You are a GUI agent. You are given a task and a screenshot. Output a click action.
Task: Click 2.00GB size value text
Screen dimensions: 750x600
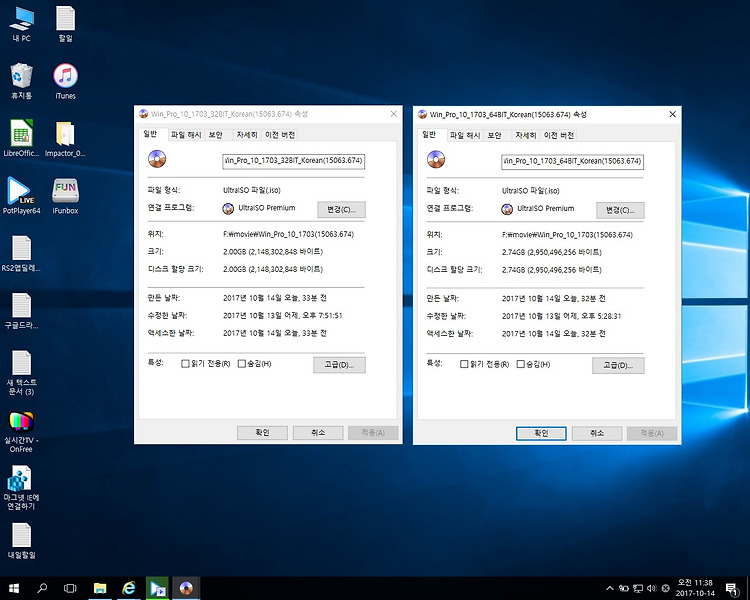(273, 252)
